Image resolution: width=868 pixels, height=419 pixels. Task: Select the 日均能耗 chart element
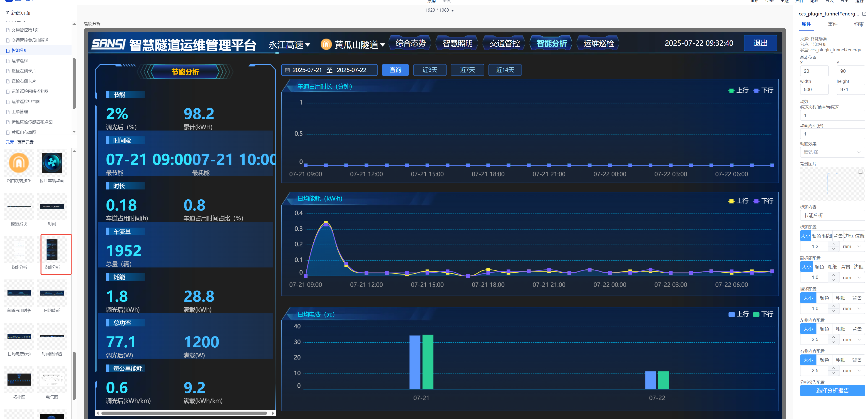[52, 293]
